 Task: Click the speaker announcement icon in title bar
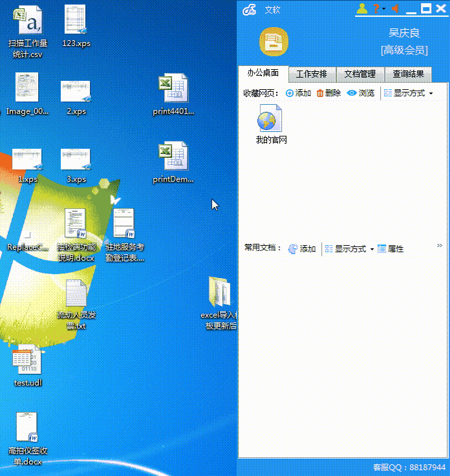[x=396, y=8]
